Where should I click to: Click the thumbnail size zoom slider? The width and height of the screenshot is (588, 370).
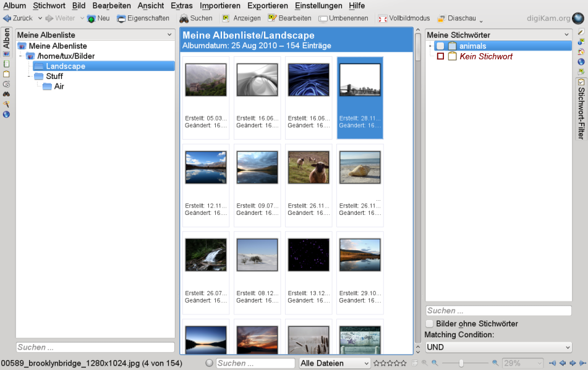point(461,363)
